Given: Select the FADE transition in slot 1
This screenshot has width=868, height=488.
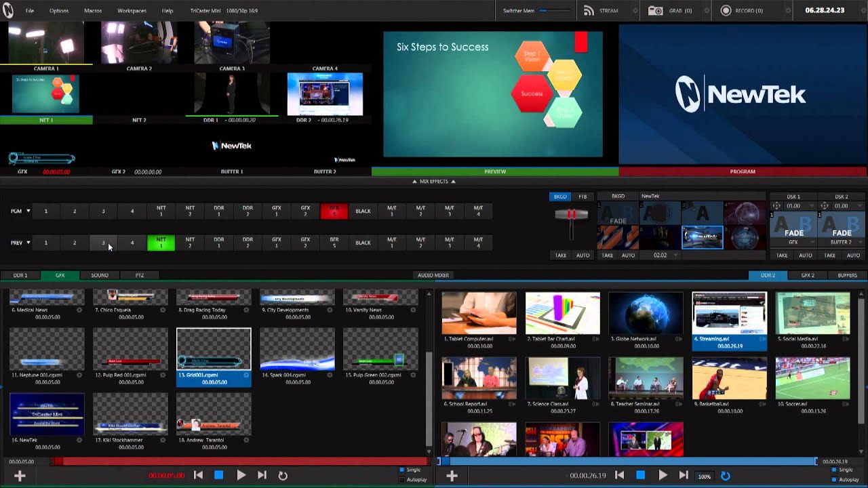Looking at the screenshot, I should pyautogui.click(x=618, y=214).
